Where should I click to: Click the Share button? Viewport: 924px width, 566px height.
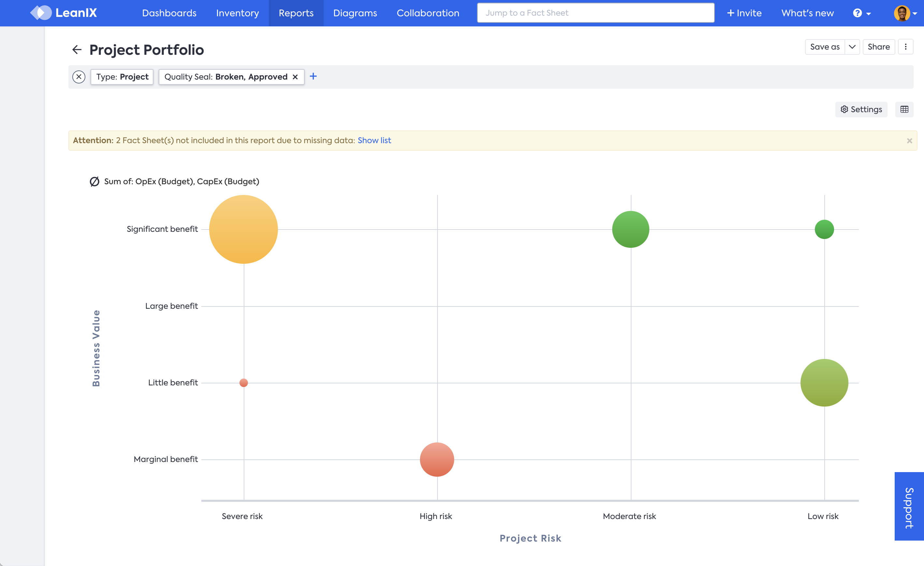click(x=878, y=47)
